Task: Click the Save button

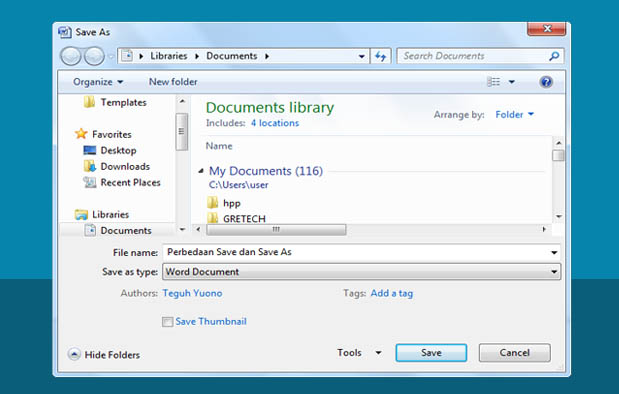Action: click(431, 353)
